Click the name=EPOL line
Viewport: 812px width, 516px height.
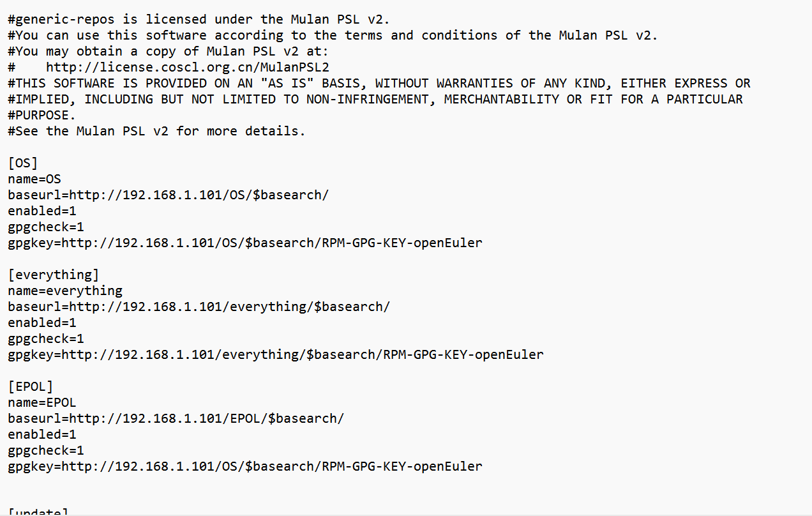click(x=42, y=402)
